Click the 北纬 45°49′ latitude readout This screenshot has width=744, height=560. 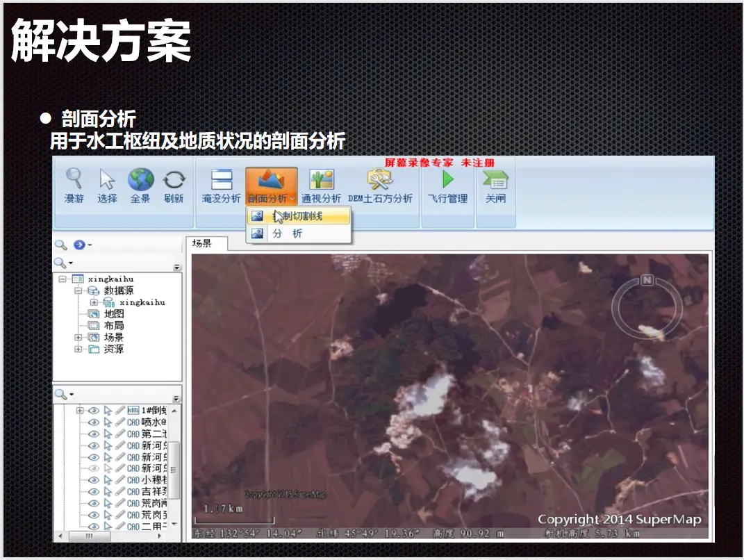point(367,534)
